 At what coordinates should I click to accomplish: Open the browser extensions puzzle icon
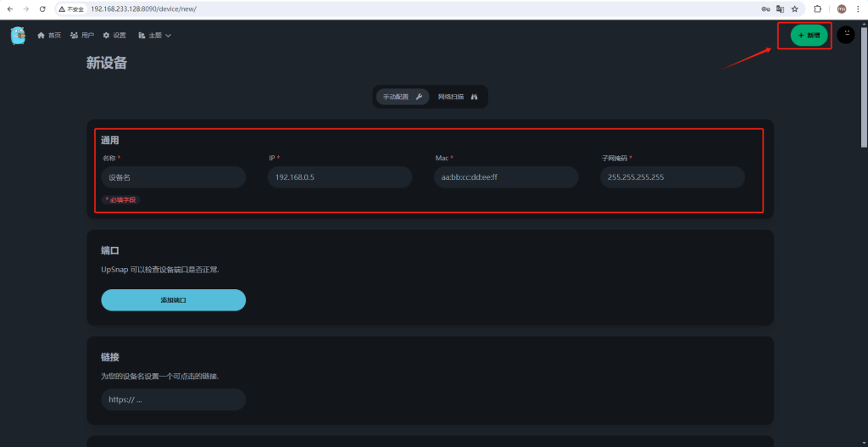click(818, 8)
